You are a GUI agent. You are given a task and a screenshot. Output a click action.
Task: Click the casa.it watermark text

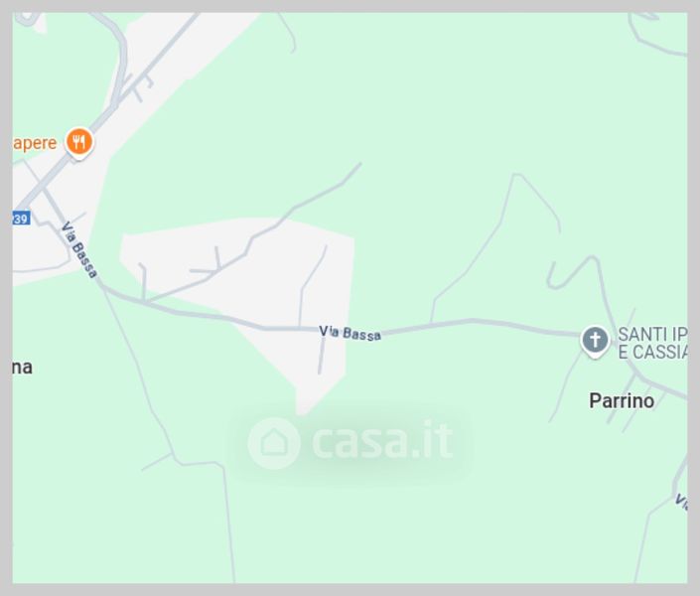point(382,441)
